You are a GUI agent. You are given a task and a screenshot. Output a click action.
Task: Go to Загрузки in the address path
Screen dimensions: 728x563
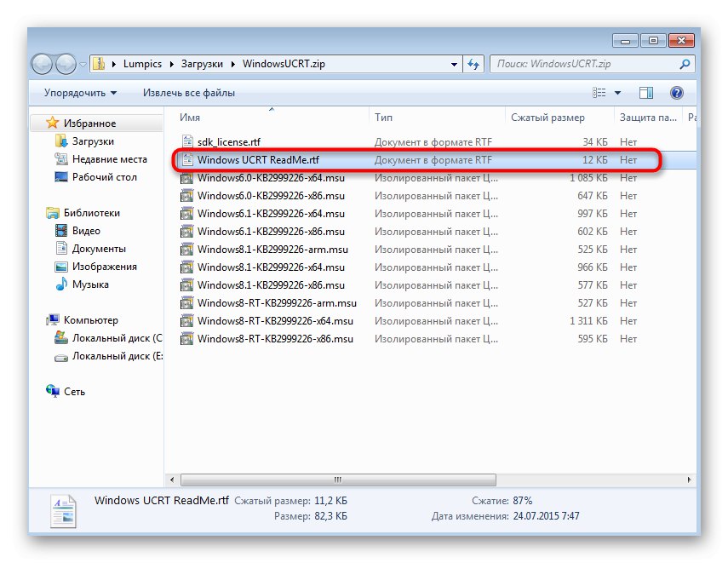202,64
